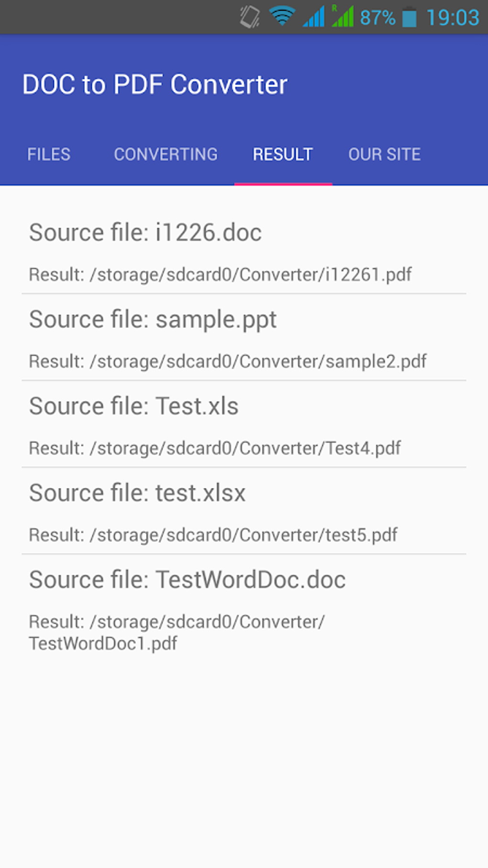Switch to the FILES tab
Screen dimensions: 488x868
click(49, 154)
